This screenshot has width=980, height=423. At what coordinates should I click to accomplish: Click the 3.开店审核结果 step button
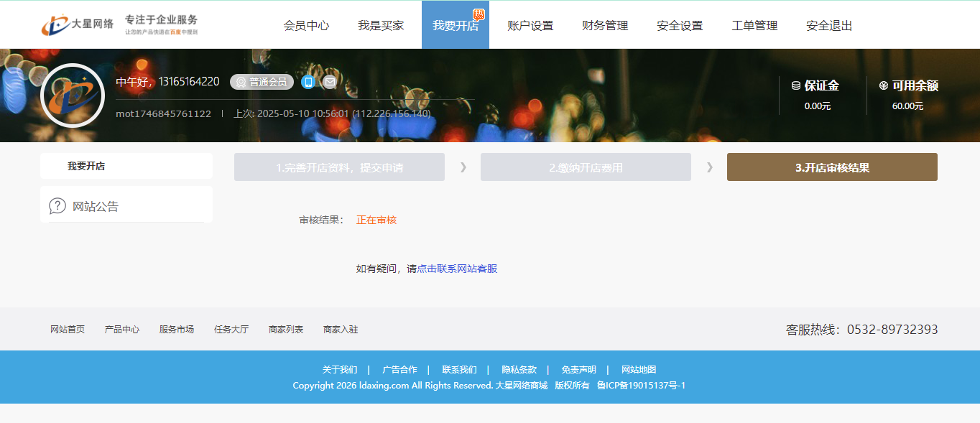tap(832, 167)
